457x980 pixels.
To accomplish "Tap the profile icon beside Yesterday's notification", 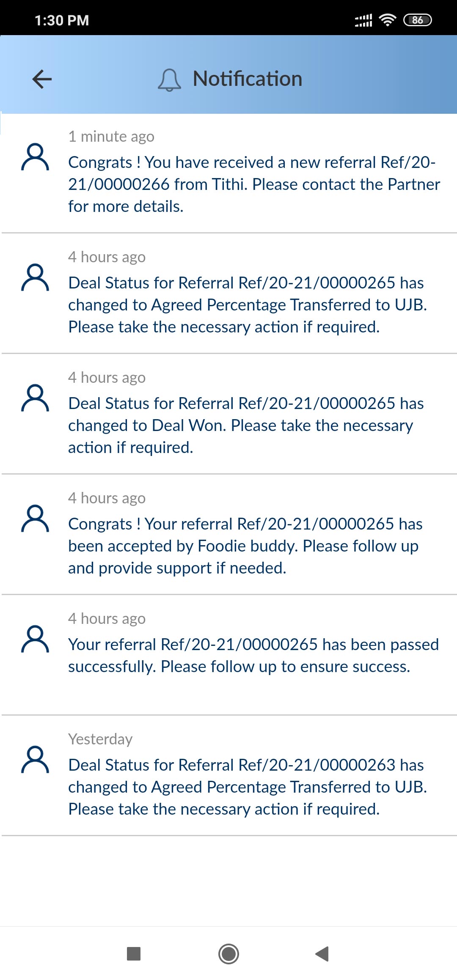I will pyautogui.click(x=35, y=760).
